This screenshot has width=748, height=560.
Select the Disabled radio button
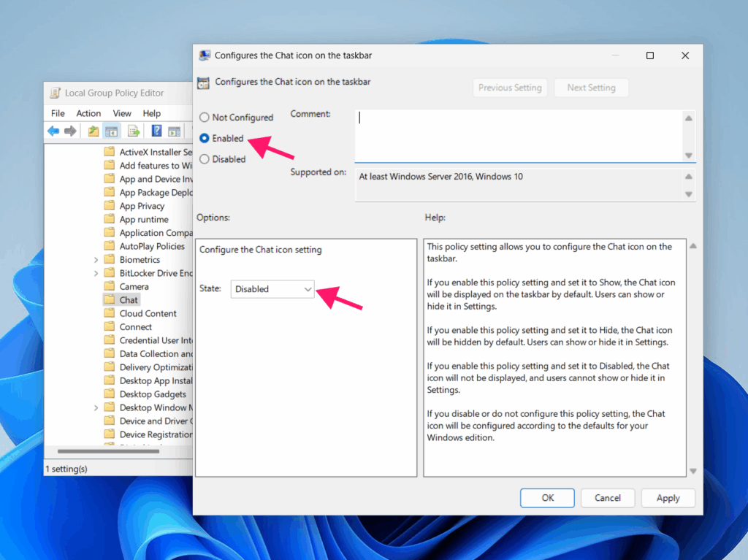coord(205,159)
